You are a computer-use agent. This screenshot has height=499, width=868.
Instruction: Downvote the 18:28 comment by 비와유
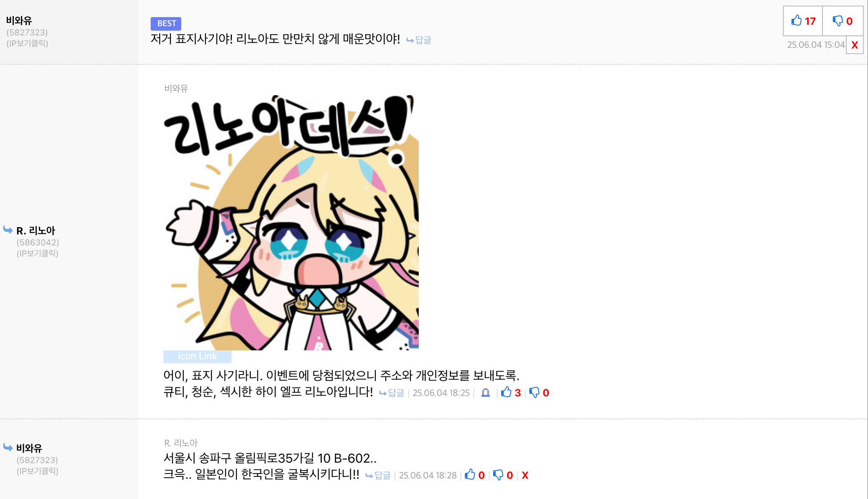click(503, 475)
